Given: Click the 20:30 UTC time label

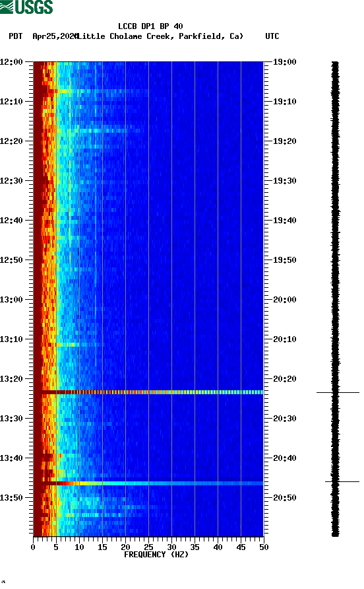Looking at the screenshot, I should tap(285, 419).
